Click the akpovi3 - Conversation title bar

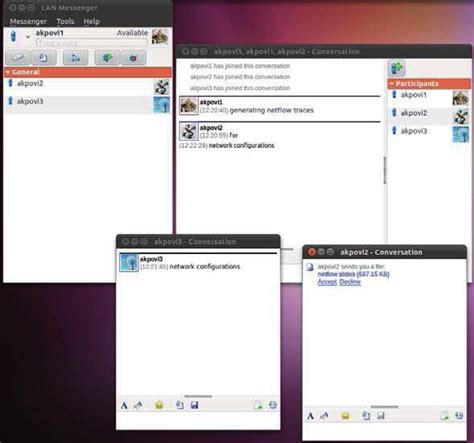198,242
